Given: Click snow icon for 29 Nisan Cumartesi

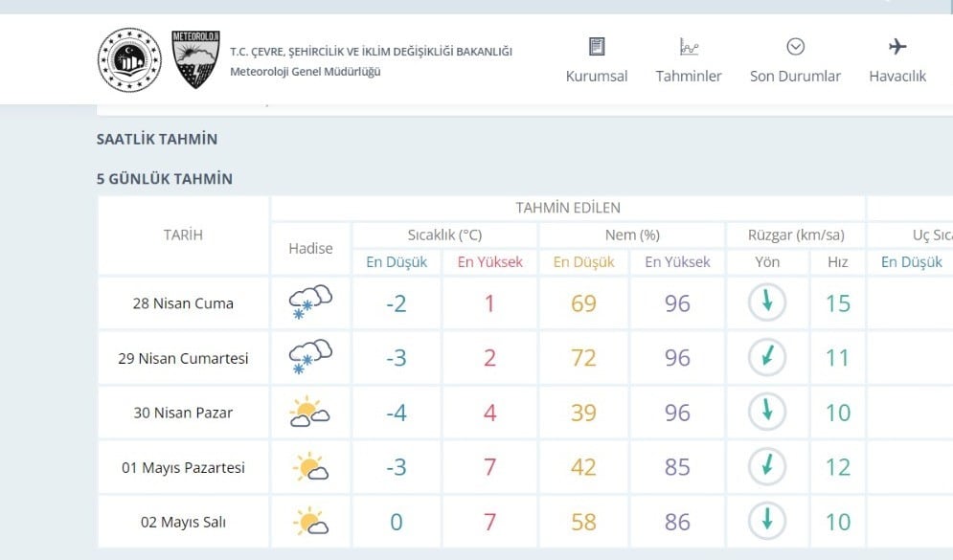Looking at the screenshot, I should pos(310,356).
